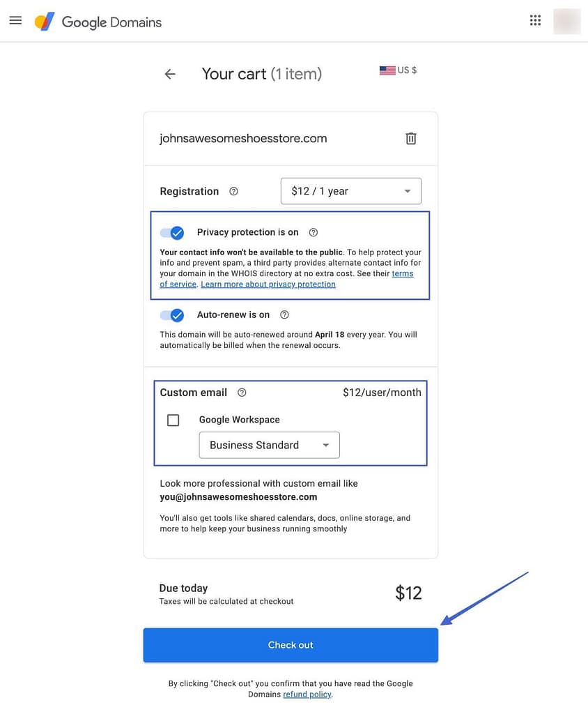Check the Google Workspace checkbox
This screenshot has height=714, width=588.
coord(173,420)
